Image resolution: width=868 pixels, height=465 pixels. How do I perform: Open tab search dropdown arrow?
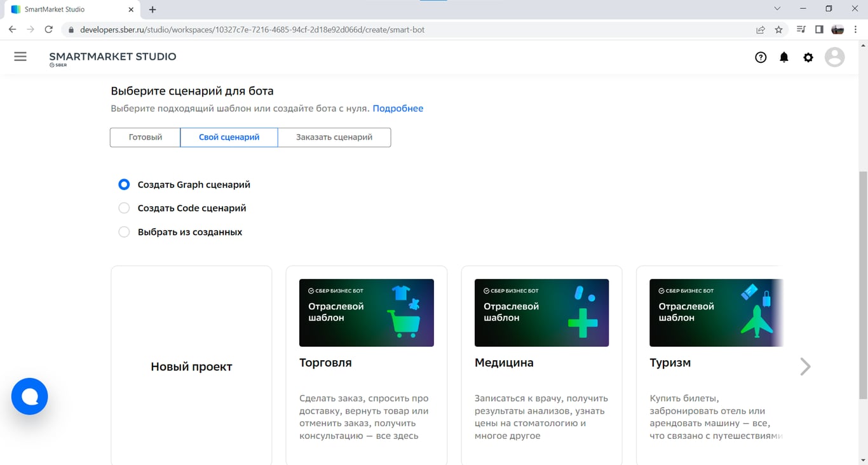coord(777,9)
